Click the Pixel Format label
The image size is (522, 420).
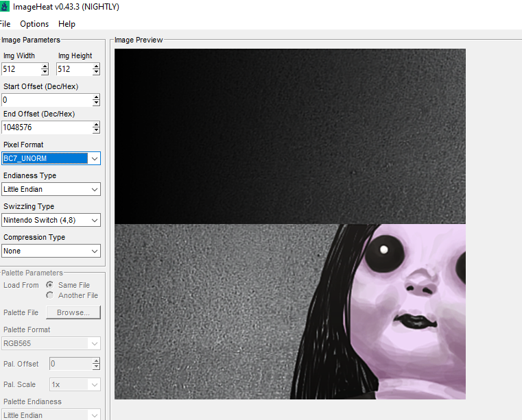coord(23,145)
